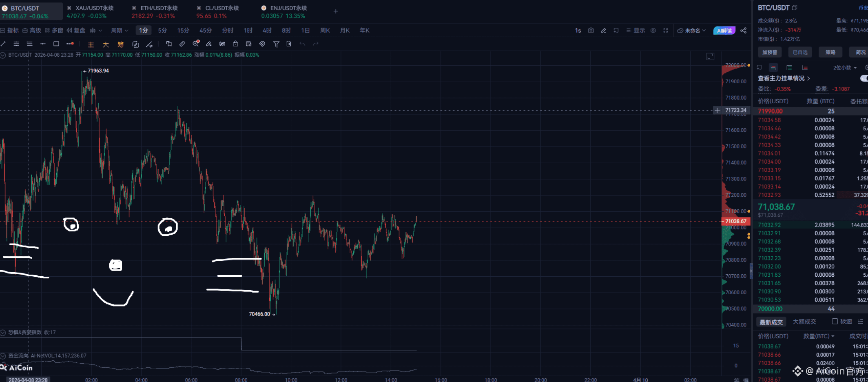Click the 1s interval button
The image size is (868, 382).
click(578, 31)
